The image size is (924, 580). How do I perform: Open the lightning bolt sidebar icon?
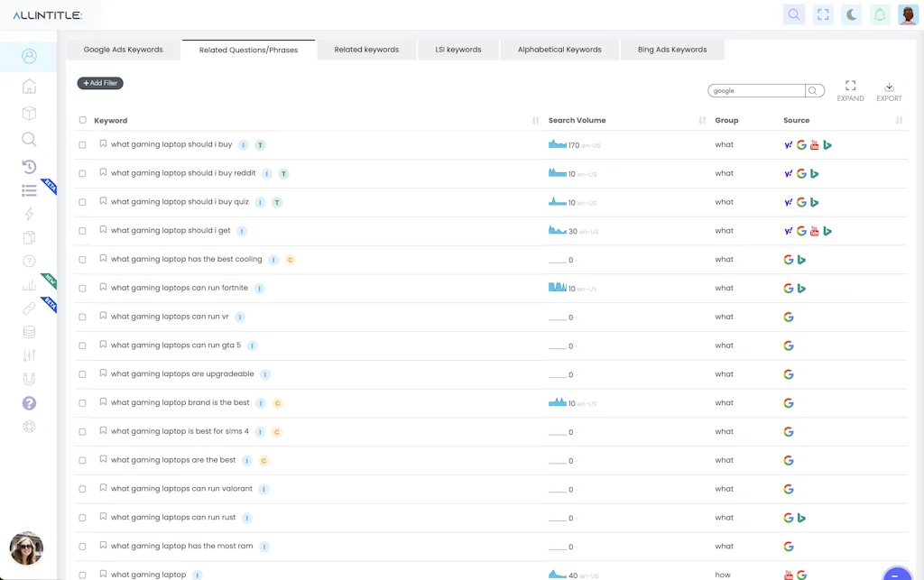(x=29, y=214)
